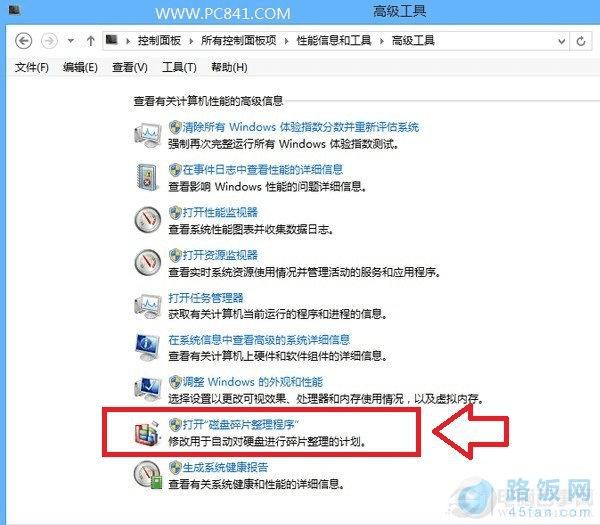Click shield icon before 打开资源监视器

coord(175,255)
